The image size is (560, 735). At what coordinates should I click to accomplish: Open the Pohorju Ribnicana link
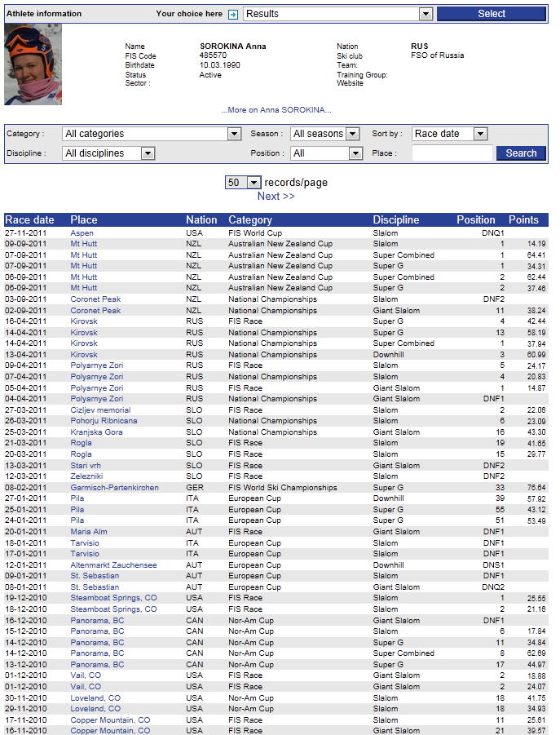click(104, 420)
